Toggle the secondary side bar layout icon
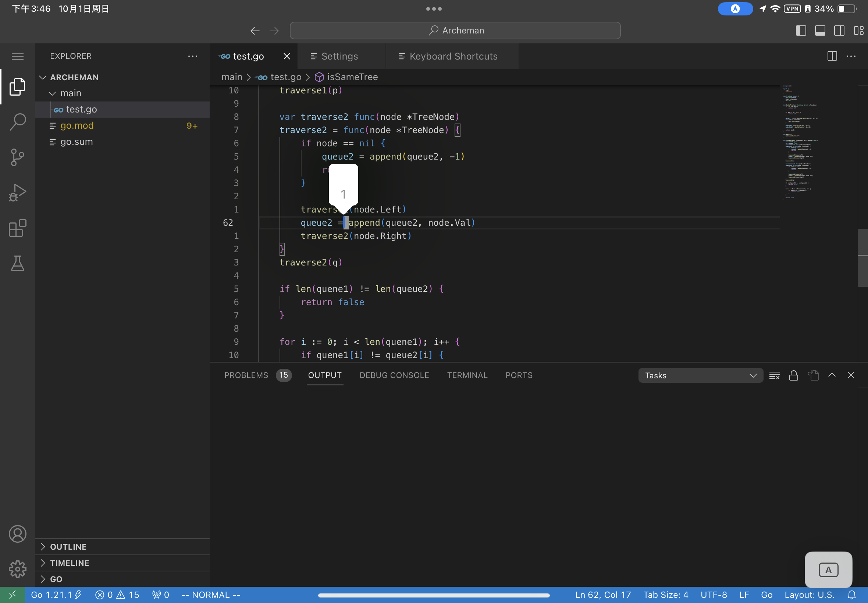The width and height of the screenshot is (868, 603). point(839,31)
